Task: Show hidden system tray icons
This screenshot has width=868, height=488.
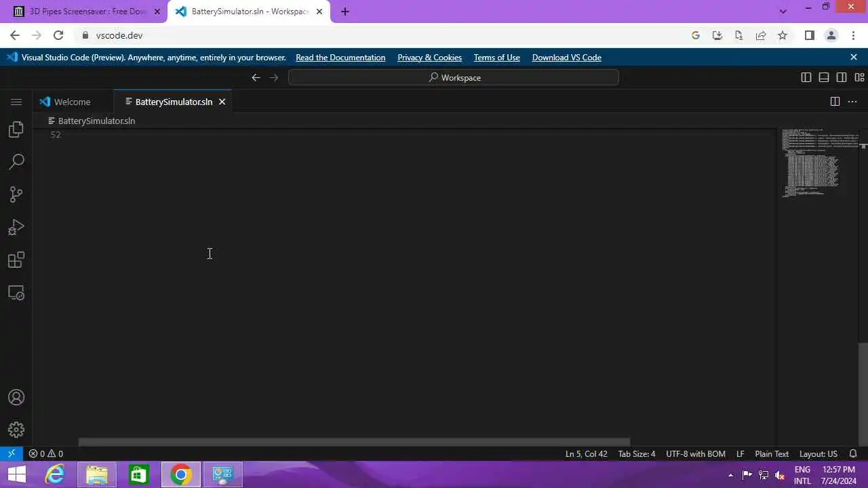Action: tap(730, 475)
